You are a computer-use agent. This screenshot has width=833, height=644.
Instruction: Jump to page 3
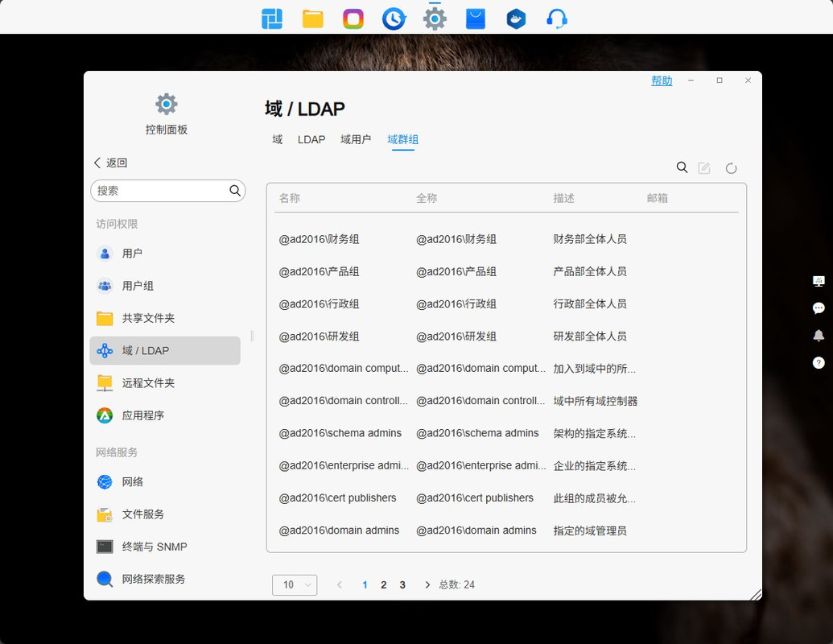402,585
